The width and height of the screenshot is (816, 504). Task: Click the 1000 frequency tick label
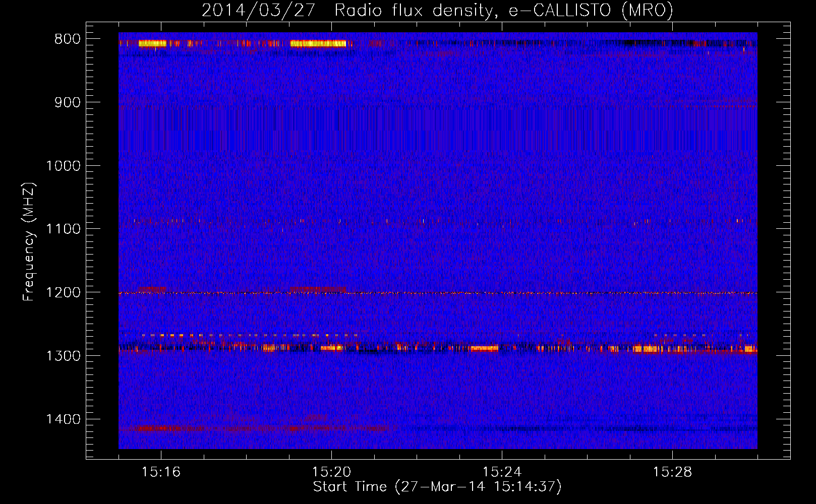coord(63,166)
